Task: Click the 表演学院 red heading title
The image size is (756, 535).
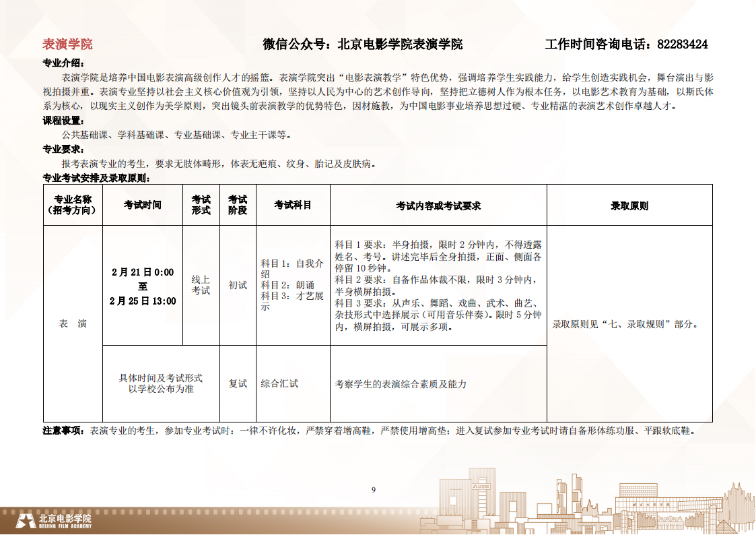Action: (67, 44)
